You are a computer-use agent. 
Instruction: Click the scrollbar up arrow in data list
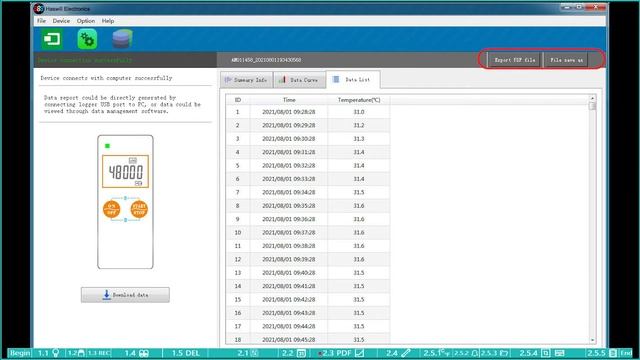[x=592, y=98]
